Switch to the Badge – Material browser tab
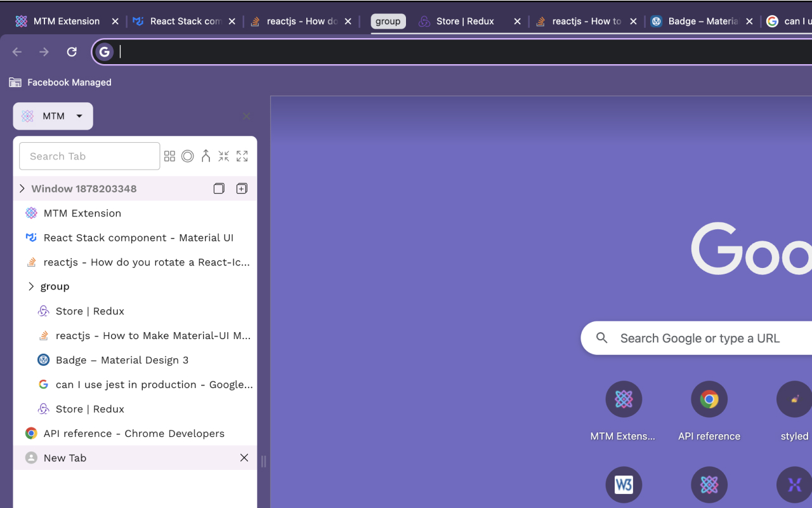This screenshot has height=508, width=812. click(x=702, y=22)
